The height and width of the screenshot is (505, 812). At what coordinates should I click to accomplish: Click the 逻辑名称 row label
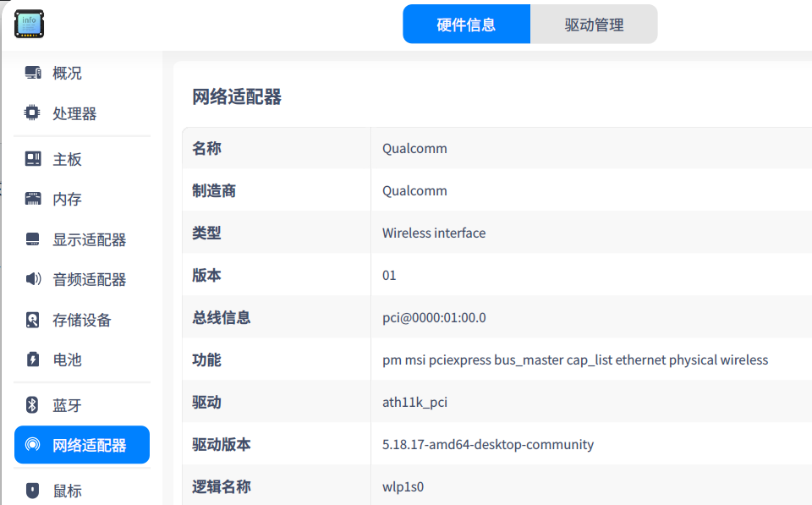221,487
